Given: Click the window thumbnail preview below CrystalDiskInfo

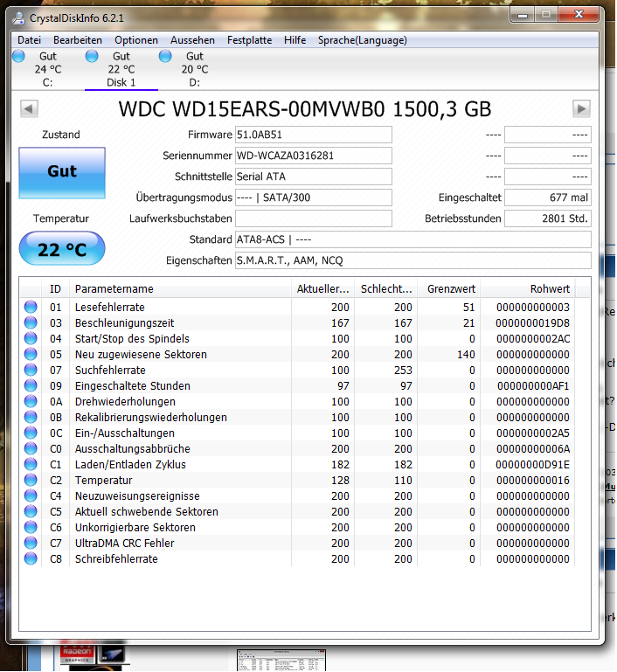Looking at the screenshot, I should pyautogui.click(x=281, y=660).
